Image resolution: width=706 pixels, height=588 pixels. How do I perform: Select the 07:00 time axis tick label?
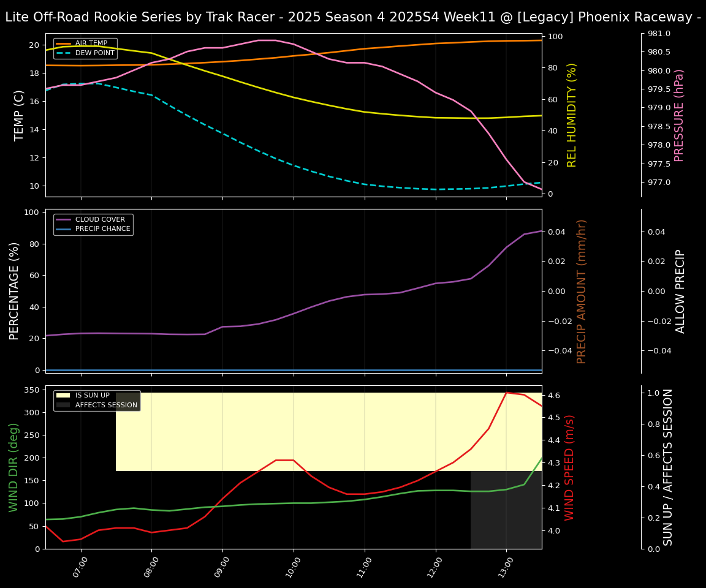pos(78,569)
